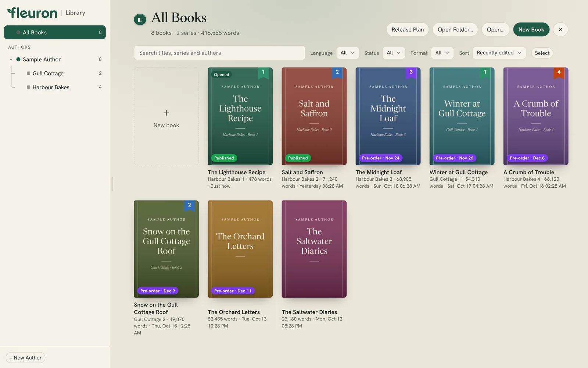588x368 pixels.
Task: Click the Pre-order · Dec 8 badge
Action: 527,158
